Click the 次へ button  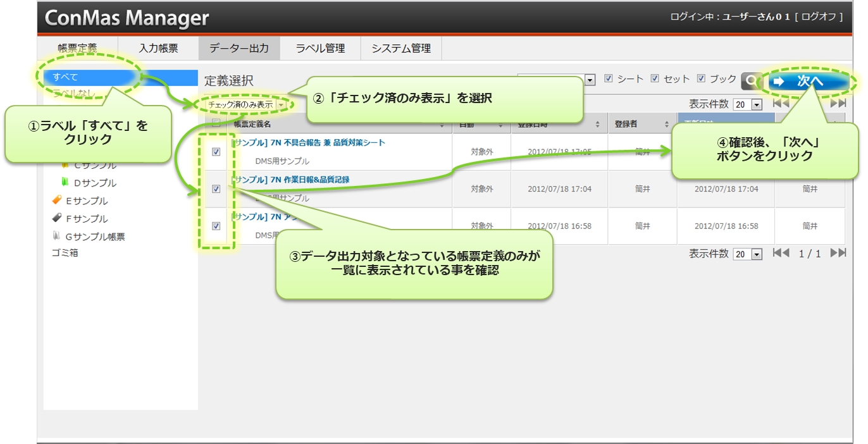coord(809,81)
